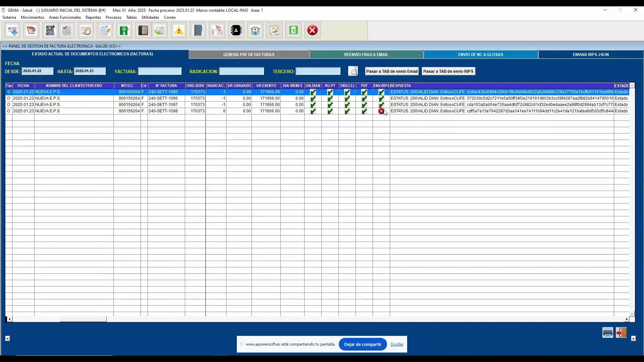Click the RADICACION input field
The height and width of the screenshot is (362, 644).
(x=241, y=71)
